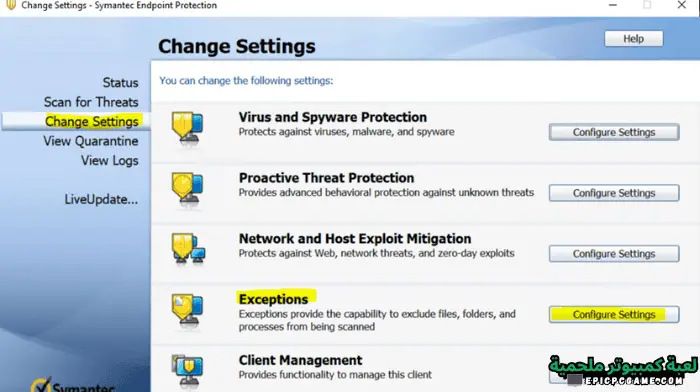
Task: Configure Settings for Proactive Threat Protection
Action: pos(614,193)
